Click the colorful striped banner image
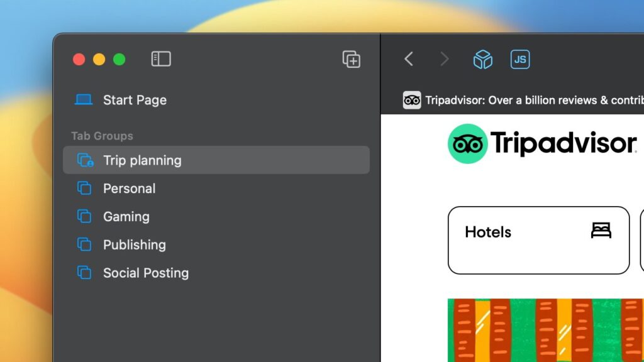 pyautogui.click(x=546, y=331)
